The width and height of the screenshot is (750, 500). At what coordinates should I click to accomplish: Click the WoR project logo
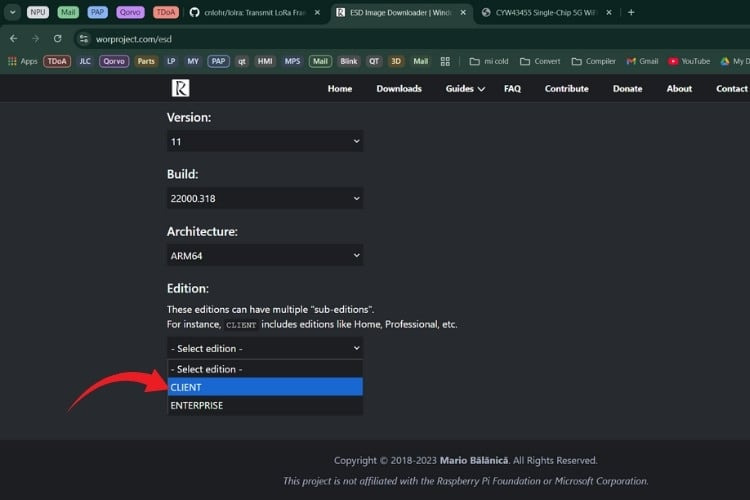tap(180, 88)
